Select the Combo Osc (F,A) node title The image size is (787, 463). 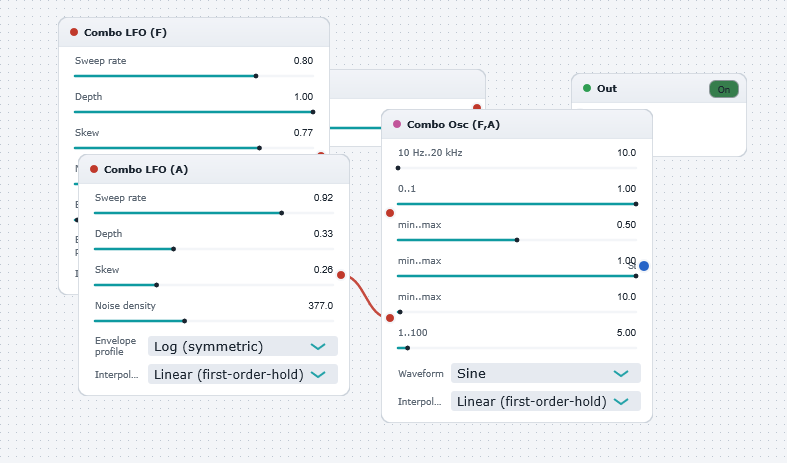(x=453, y=125)
